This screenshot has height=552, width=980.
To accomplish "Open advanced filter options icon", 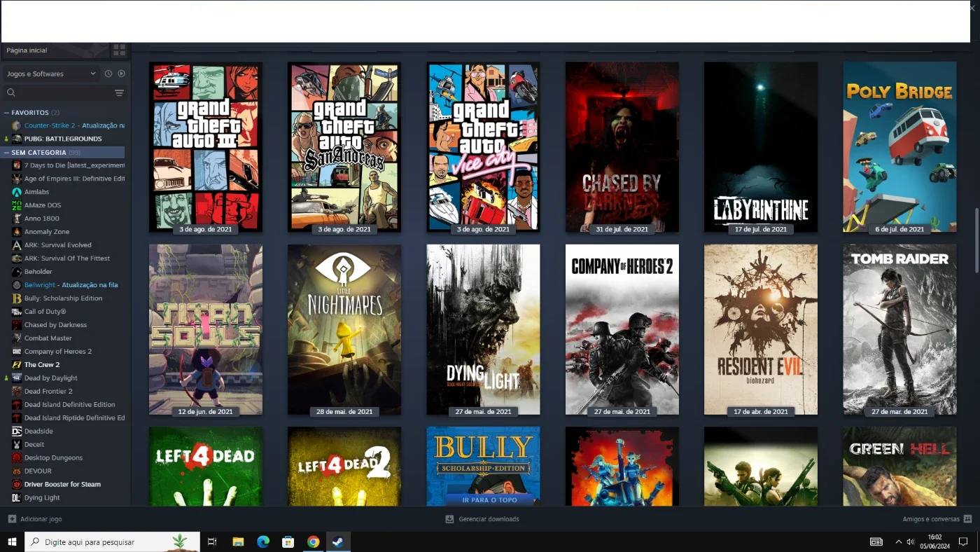I will point(120,92).
